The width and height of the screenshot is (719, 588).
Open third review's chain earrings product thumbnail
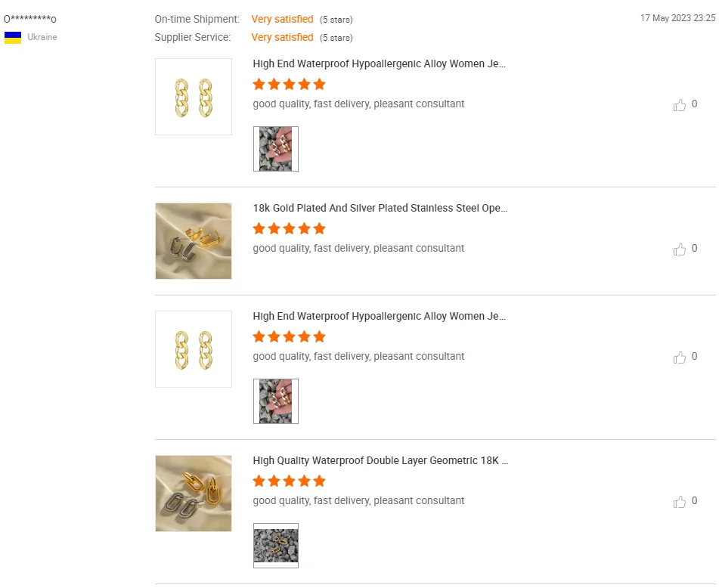(x=194, y=349)
